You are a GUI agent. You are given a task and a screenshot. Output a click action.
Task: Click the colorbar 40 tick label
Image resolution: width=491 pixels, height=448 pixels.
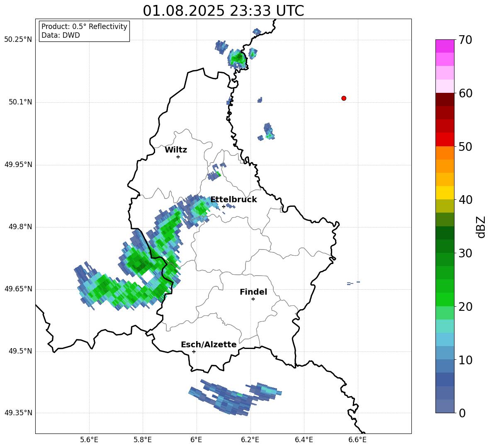click(465, 200)
